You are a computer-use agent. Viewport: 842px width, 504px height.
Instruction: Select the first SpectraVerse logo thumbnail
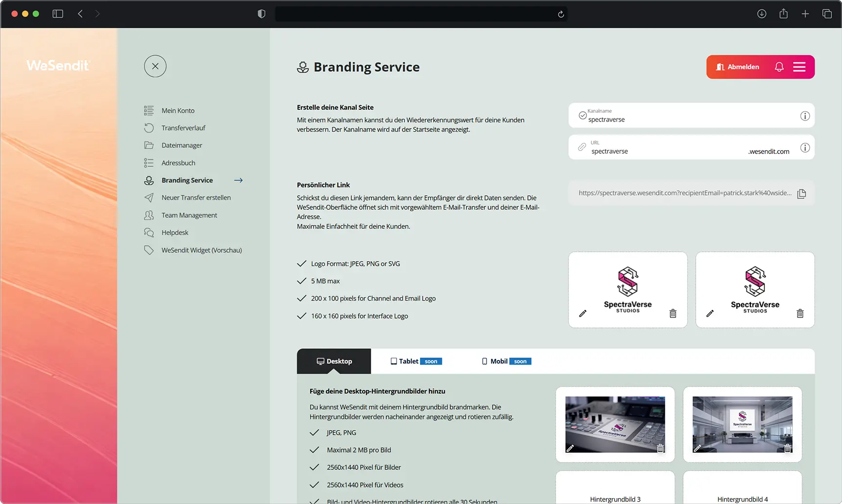pyautogui.click(x=628, y=289)
